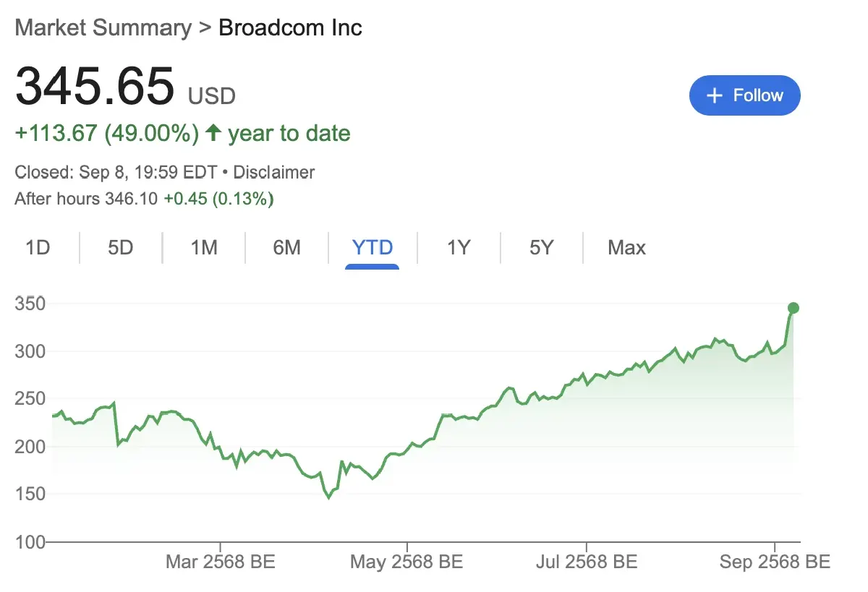Click the plus icon on the Follow button

pos(715,95)
